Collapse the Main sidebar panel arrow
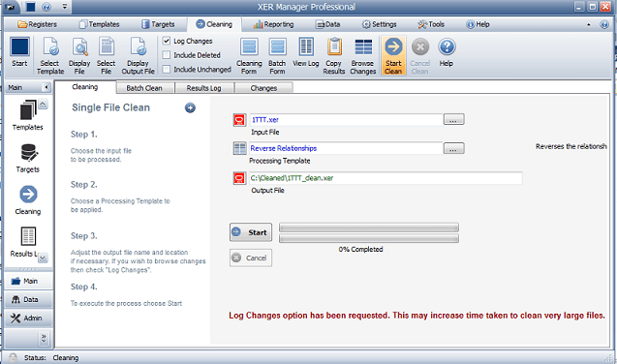617x364 pixels. coord(46,87)
